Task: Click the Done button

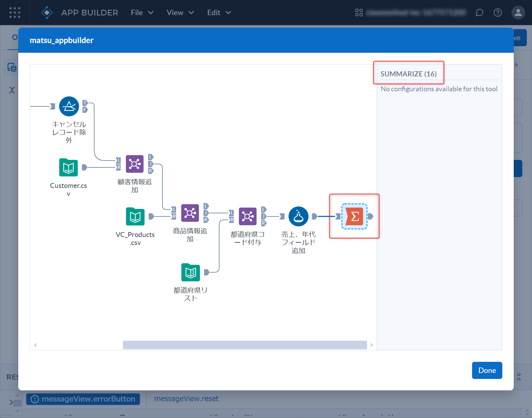Action: click(x=487, y=370)
